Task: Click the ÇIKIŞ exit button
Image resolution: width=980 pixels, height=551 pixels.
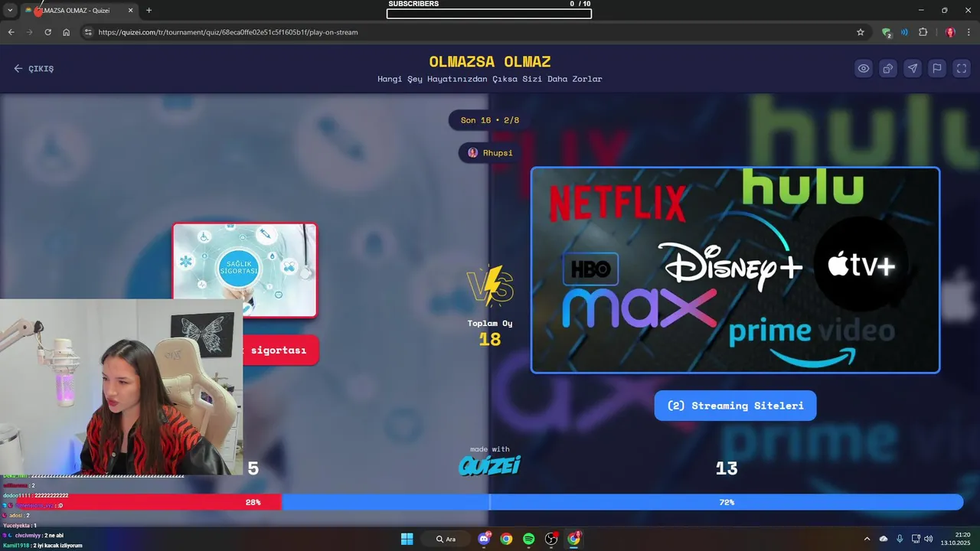Action: 34,69
